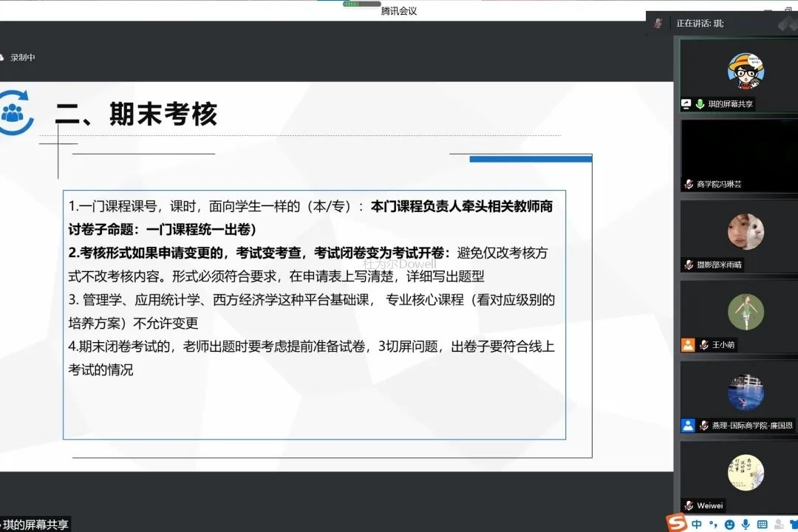
Task: Click the Sogou input method S logo
Action: 678,523
